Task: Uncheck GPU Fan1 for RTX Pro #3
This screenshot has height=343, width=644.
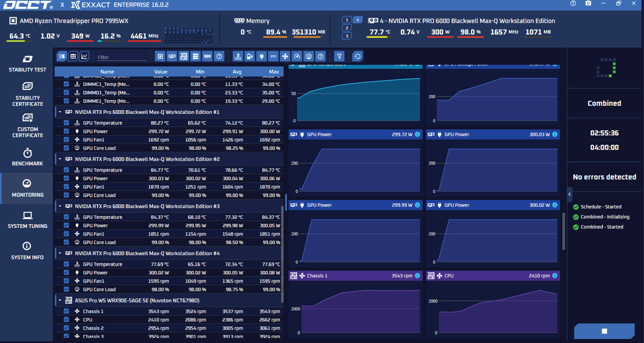Action: pos(66,234)
